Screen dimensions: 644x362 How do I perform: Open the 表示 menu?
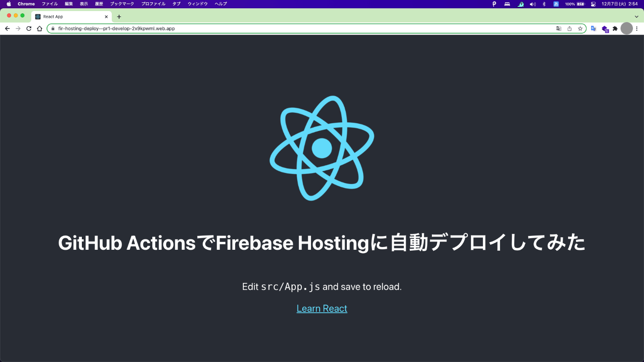pos(84,4)
